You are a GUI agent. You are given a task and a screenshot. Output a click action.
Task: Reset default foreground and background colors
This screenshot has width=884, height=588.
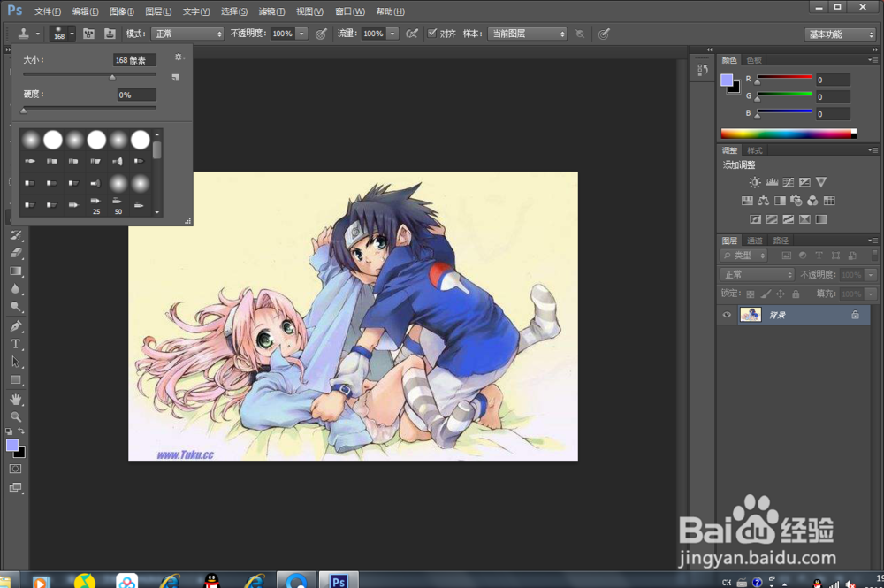tap(9, 431)
